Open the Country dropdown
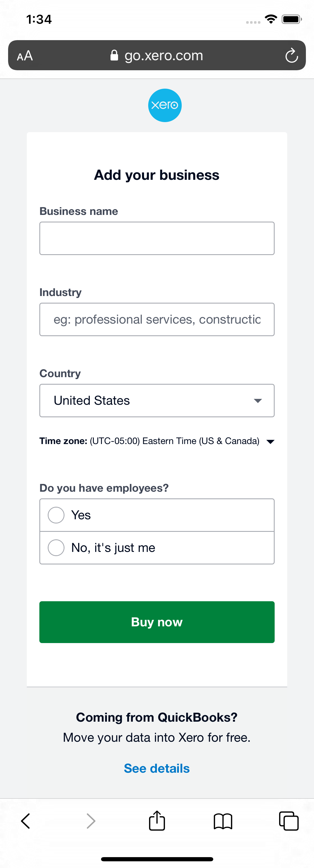 pyautogui.click(x=157, y=401)
